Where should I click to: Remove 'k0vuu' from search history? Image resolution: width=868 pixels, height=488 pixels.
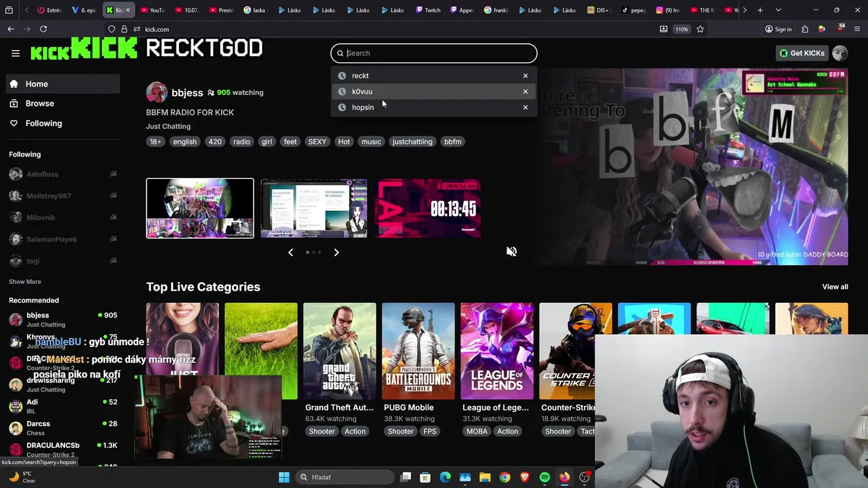525,91
